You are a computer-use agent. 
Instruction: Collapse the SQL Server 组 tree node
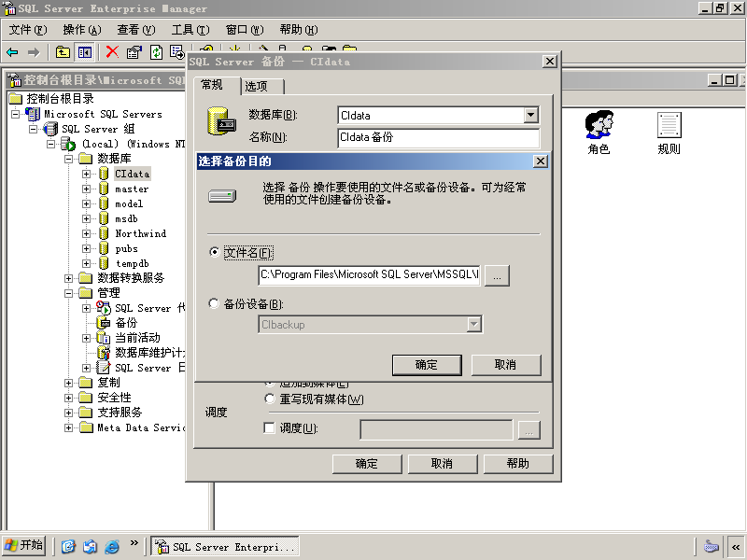(34, 129)
